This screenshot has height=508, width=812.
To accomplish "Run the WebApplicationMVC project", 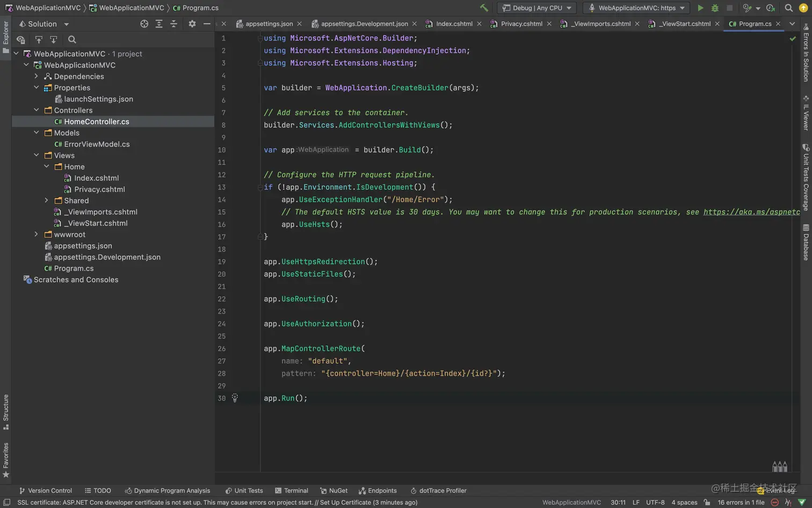I will [x=700, y=8].
